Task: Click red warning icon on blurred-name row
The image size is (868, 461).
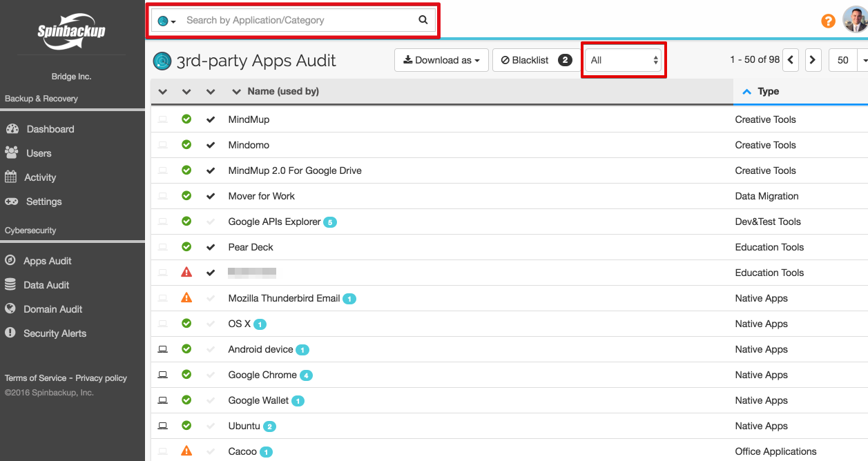Action: coord(186,273)
